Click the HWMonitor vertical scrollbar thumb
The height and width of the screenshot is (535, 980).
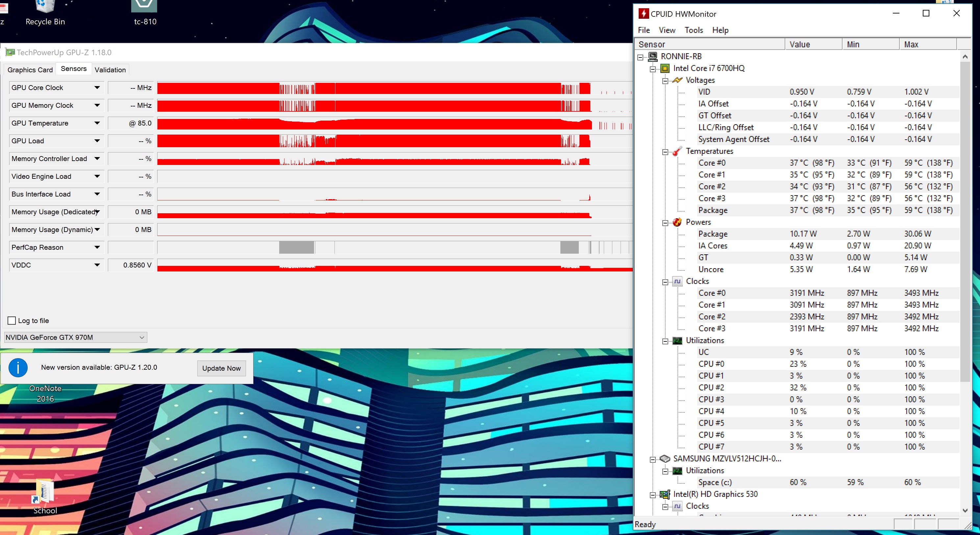(x=965, y=222)
